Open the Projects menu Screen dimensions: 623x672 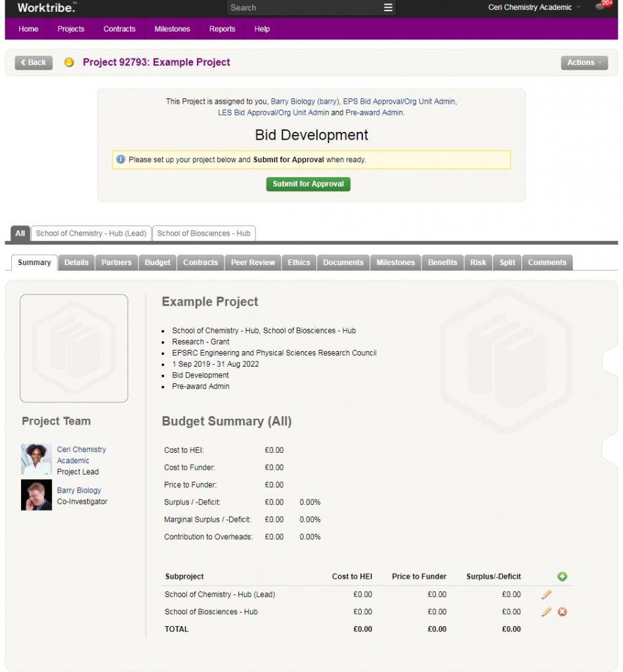coord(71,29)
